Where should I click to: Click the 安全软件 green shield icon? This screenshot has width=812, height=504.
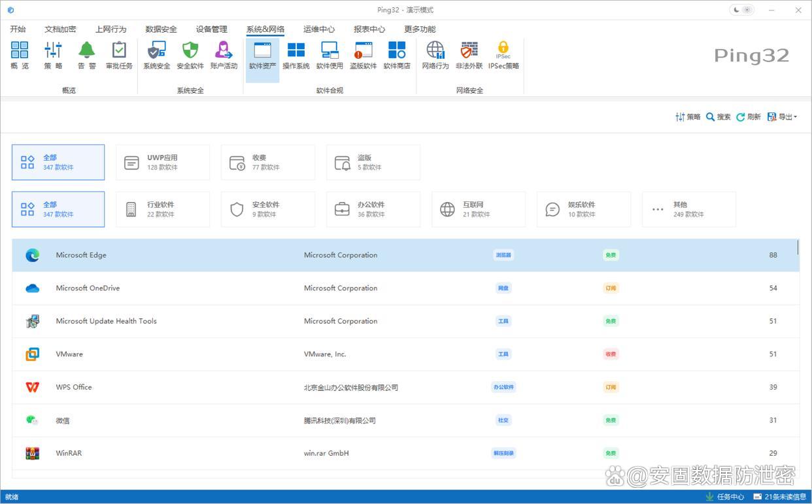tap(190, 55)
